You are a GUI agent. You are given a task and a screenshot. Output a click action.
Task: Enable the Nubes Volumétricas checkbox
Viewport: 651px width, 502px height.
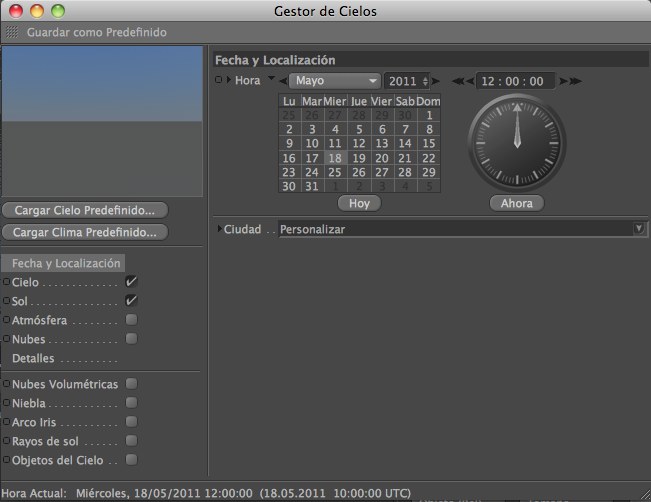click(131, 384)
